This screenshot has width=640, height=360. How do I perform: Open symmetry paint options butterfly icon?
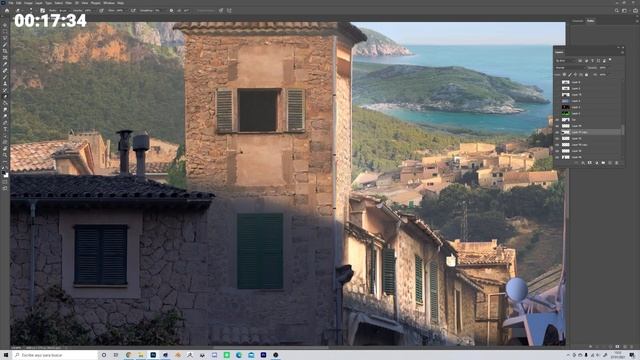pos(229,10)
